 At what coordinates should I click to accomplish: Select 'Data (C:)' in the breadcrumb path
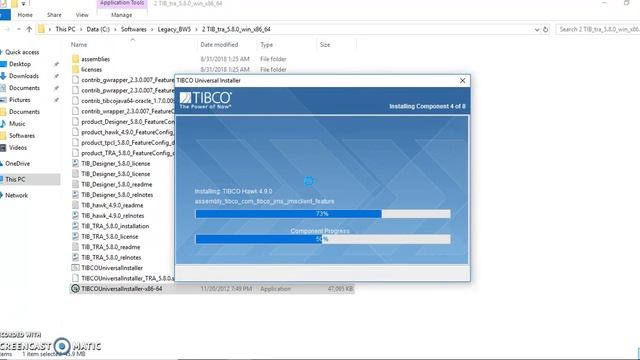[x=98, y=29]
